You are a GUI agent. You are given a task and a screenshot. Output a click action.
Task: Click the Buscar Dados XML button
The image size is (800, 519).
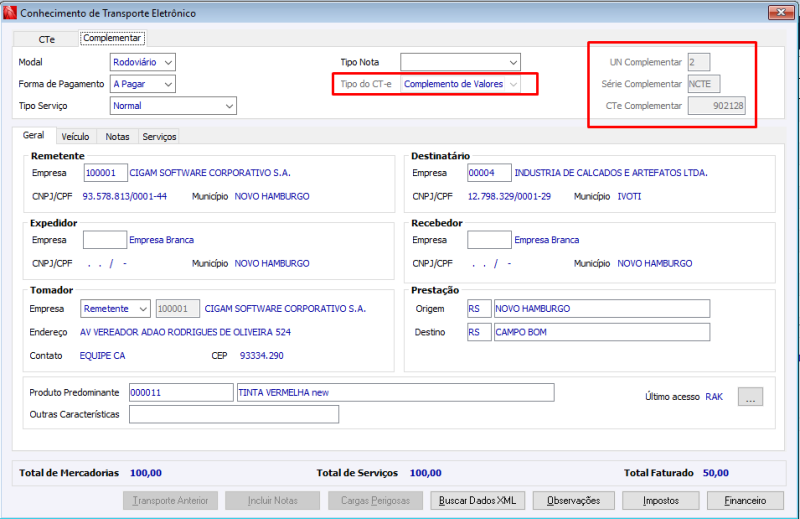point(478,501)
